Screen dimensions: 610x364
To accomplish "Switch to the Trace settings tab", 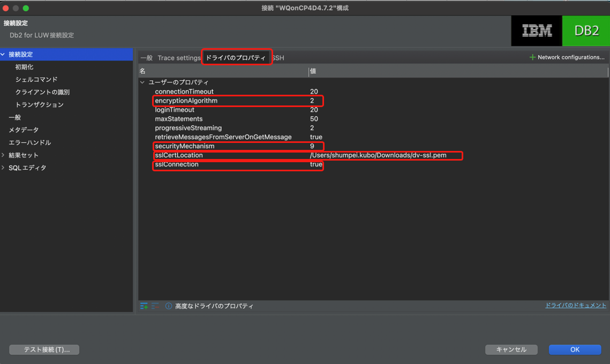I will 179,58.
